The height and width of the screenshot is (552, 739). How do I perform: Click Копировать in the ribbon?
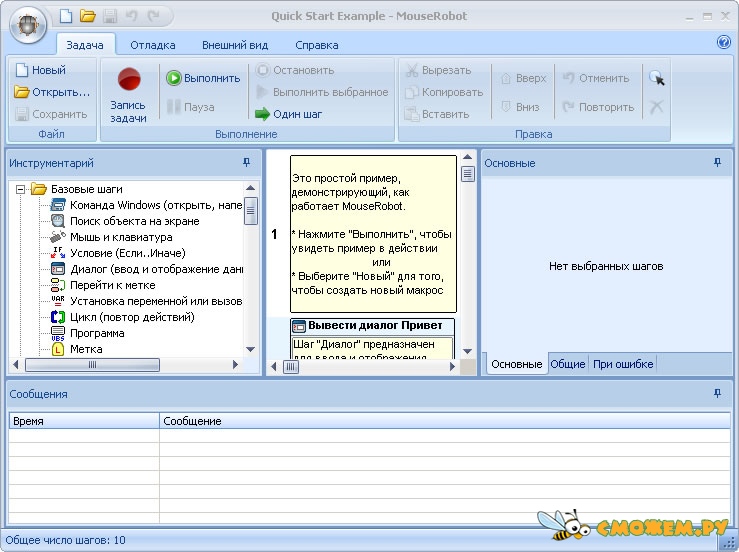tap(444, 92)
